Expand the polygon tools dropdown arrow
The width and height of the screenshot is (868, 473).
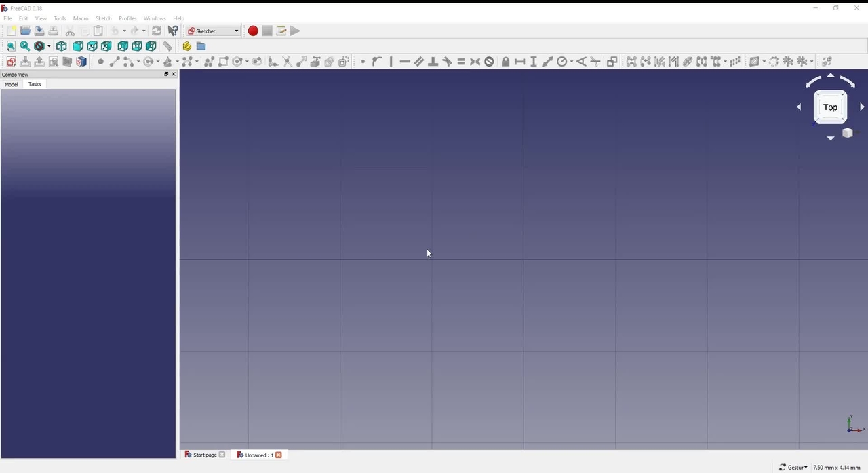click(247, 62)
